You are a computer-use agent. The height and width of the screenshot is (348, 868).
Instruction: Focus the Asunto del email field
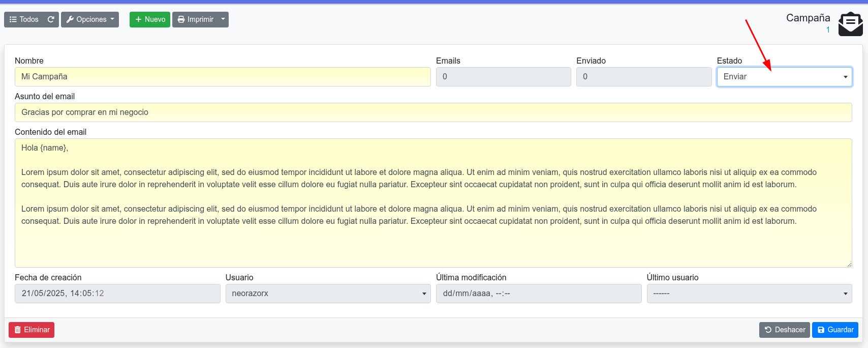(433, 112)
